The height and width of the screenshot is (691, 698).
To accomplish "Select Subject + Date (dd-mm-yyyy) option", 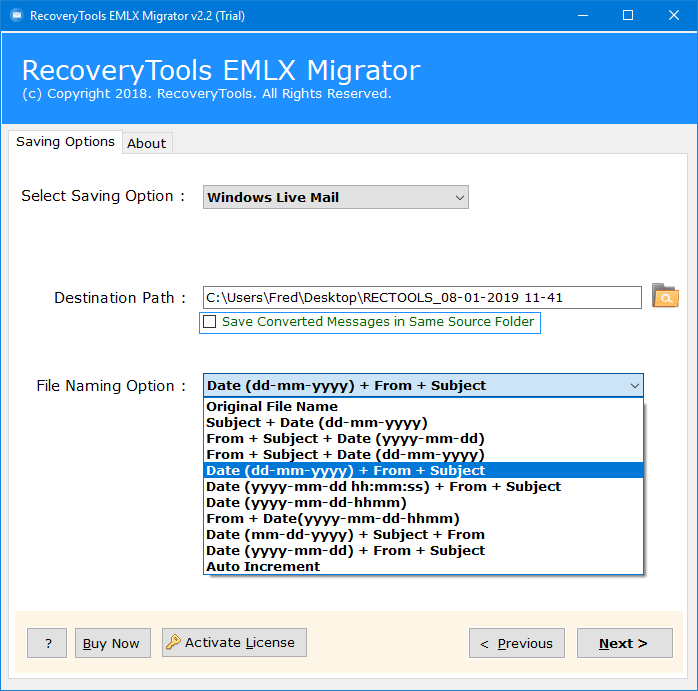I will [423, 423].
